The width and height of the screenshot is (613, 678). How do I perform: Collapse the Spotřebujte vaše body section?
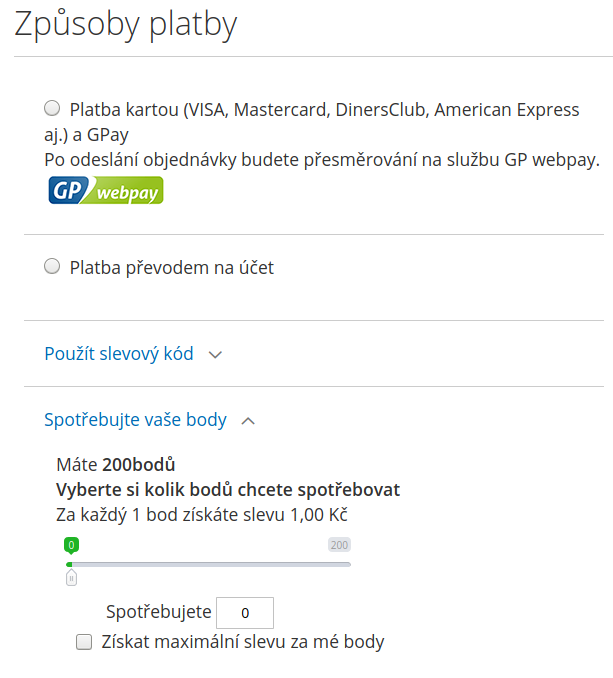tap(135, 420)
